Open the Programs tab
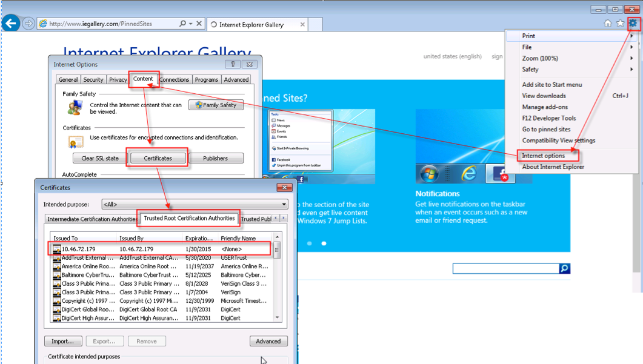This screenshot has width=643, height=364. (x=206, y=79)
